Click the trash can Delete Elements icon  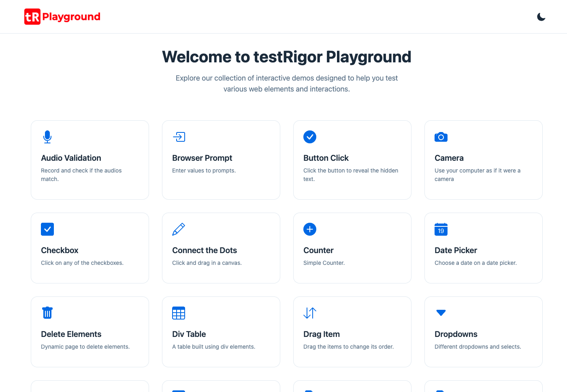[x=47, y=313]
